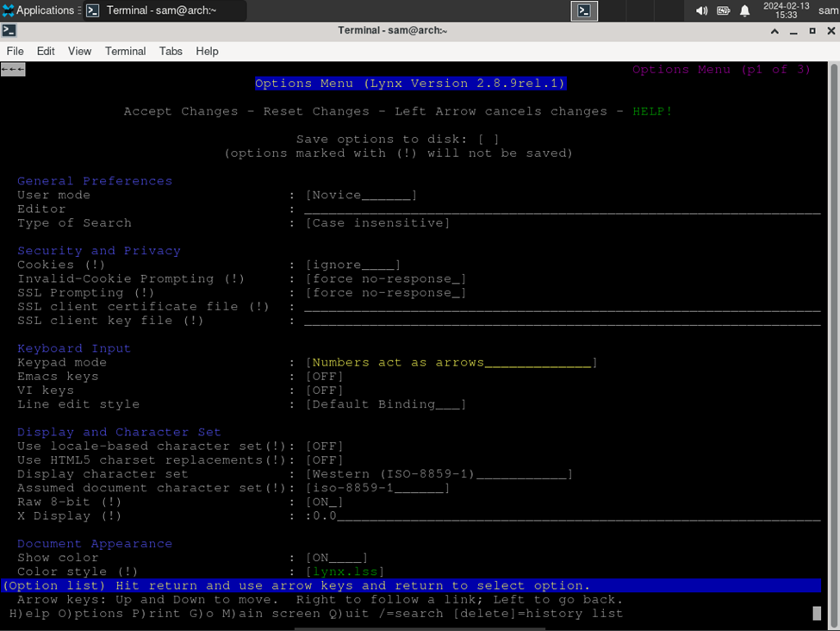Toggle the Emacs keys OFF option
Screen dimensions: 840x631
tap(324, 377)
